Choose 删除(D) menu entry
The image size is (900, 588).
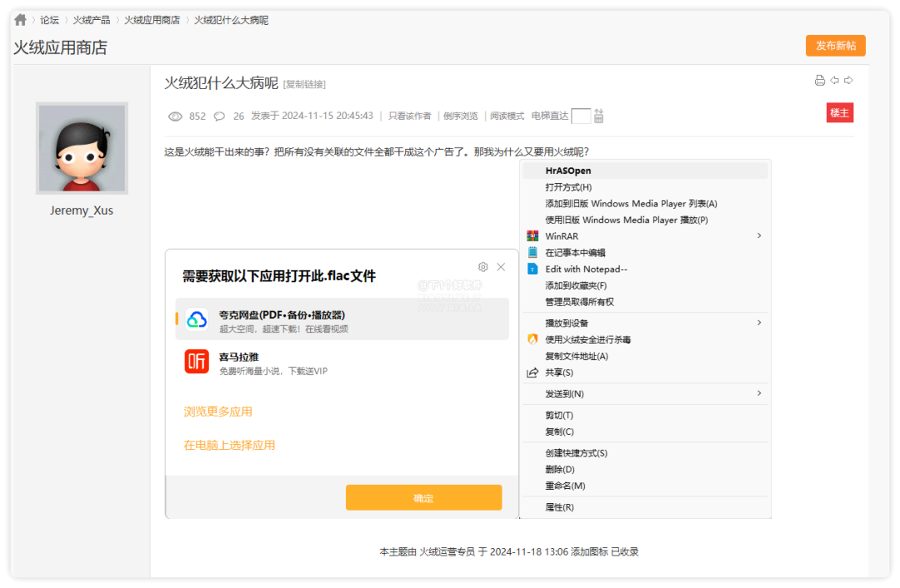645,469
